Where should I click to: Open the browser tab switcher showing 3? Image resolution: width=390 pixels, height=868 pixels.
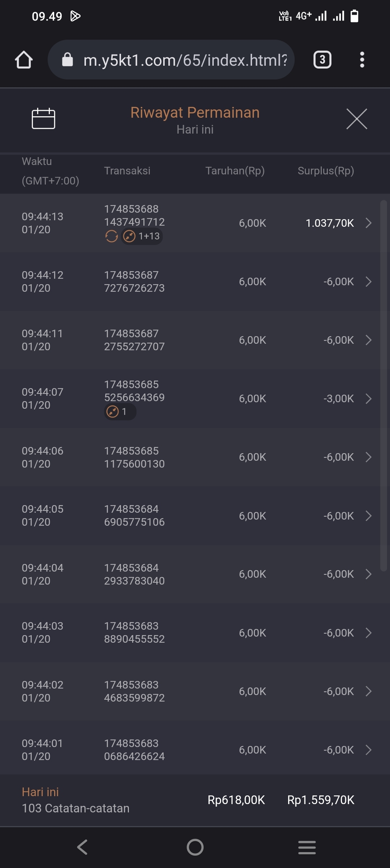coord(322,60)
